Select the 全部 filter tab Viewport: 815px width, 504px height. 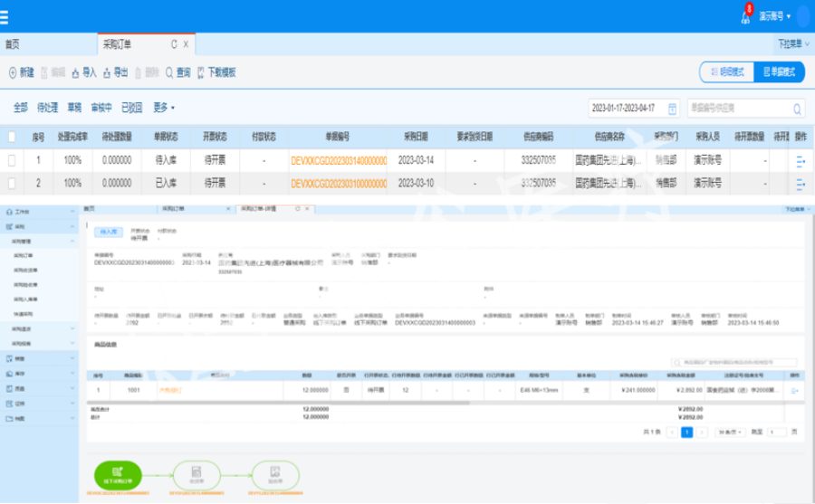tap(20, 108)
